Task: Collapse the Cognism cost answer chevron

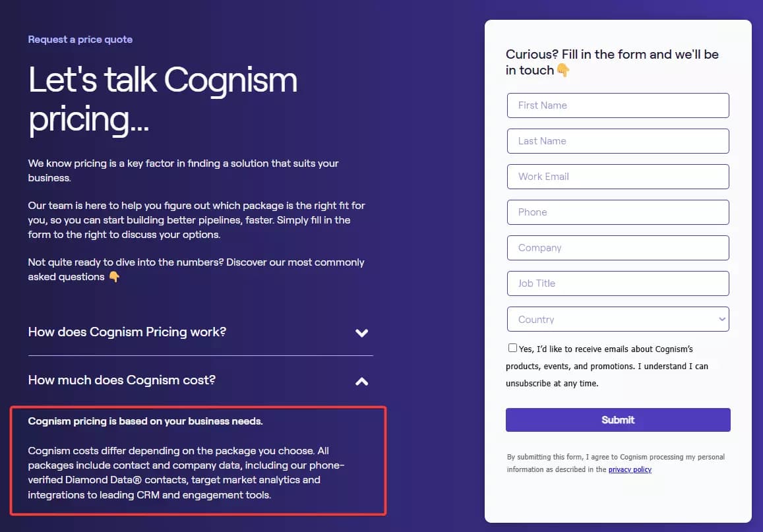Action: [361, 381]
